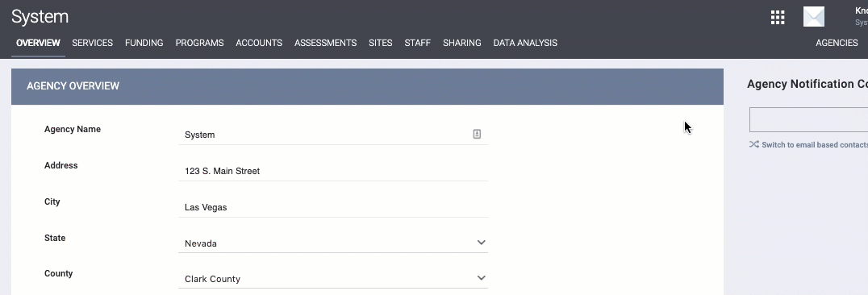Click the System page title
The image size is (868, 295).
point(40,17)
